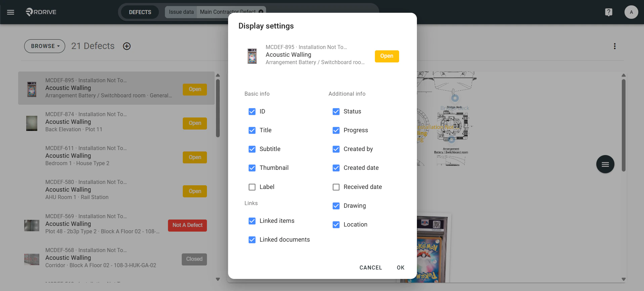Click Open badge on MCDEF-611 row
Viewport: 644px width, 291px height.
point(195,157)
